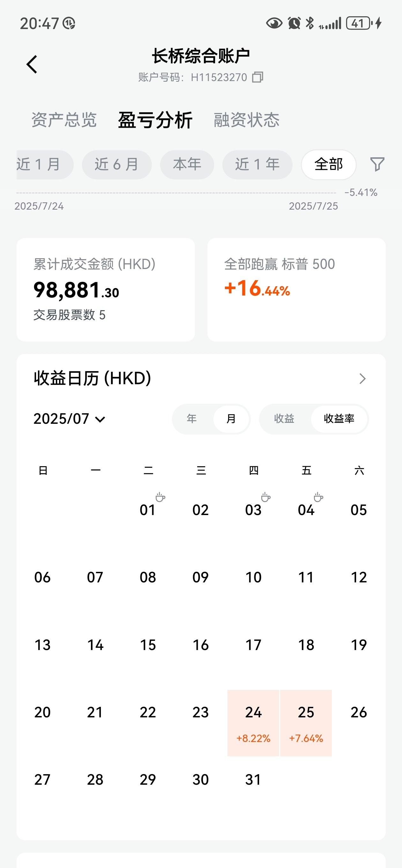Switch calendar view to 年 (year)

tap(192, 419)
